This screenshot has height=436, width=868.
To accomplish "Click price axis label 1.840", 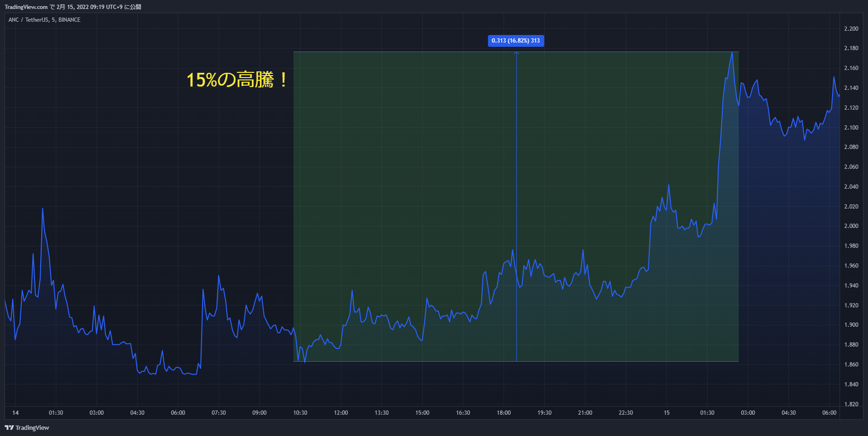I will coord(851,384).
